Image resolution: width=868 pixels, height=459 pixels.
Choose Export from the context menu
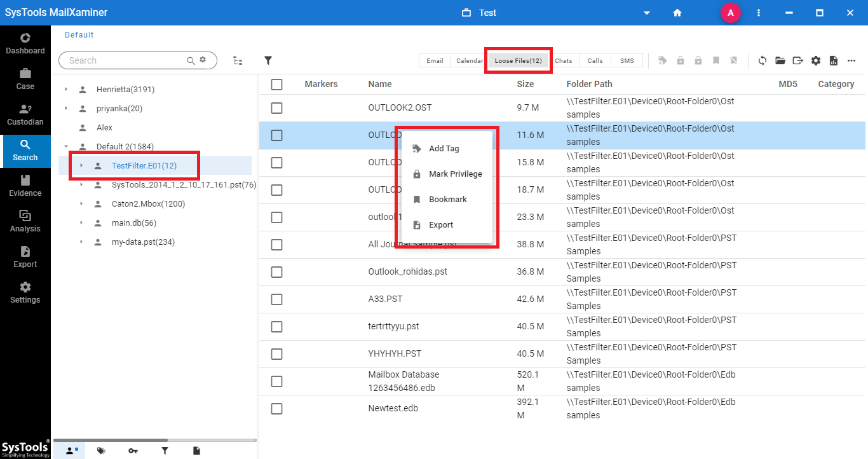point(447,225)
